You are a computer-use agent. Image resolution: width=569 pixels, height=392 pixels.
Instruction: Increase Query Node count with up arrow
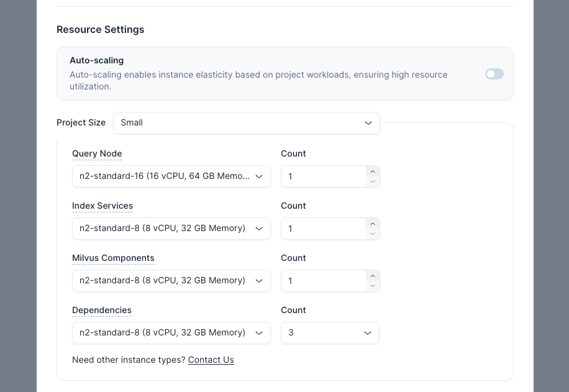(373, 171)
